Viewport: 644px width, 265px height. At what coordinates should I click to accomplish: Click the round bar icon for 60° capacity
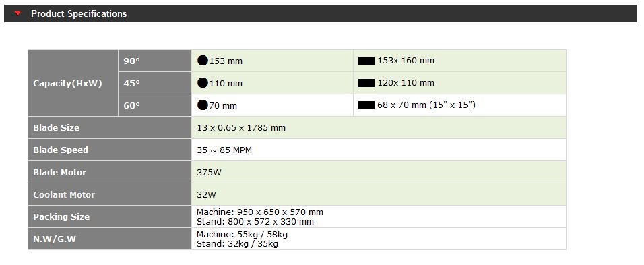click(x=203, y=105)
